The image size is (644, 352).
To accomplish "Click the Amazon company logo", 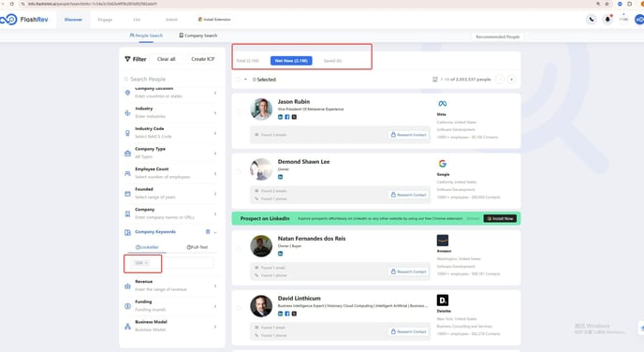I will tap(443, 241).
